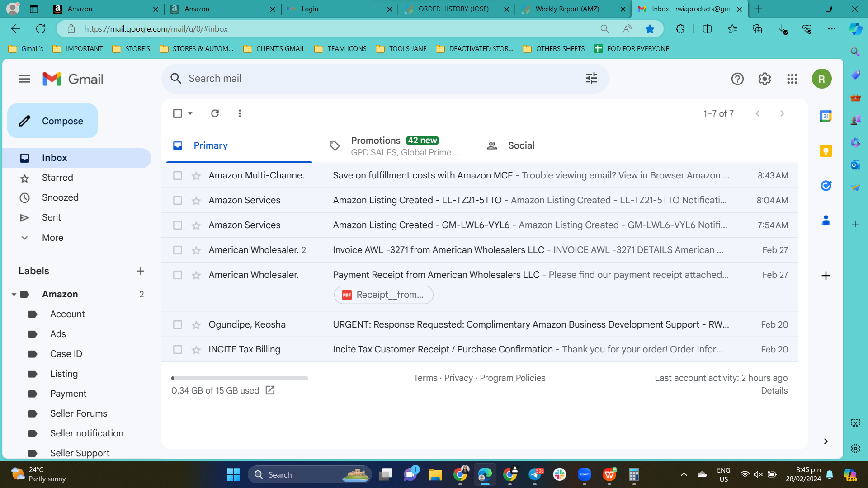Image resolution: width=868 pixels, height=488 pixels.
Task: Open Google Tasks side panel icon
Action: [x=826, y=186]
